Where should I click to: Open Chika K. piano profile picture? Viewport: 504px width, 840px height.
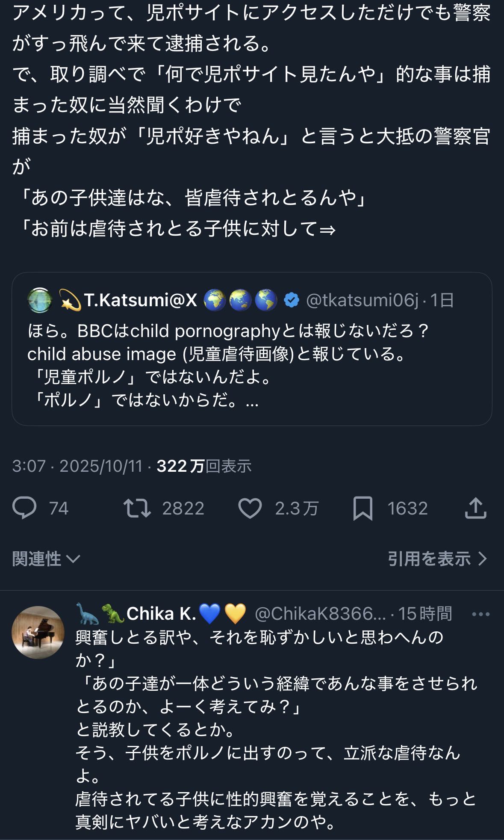click(x=38, y=632)
